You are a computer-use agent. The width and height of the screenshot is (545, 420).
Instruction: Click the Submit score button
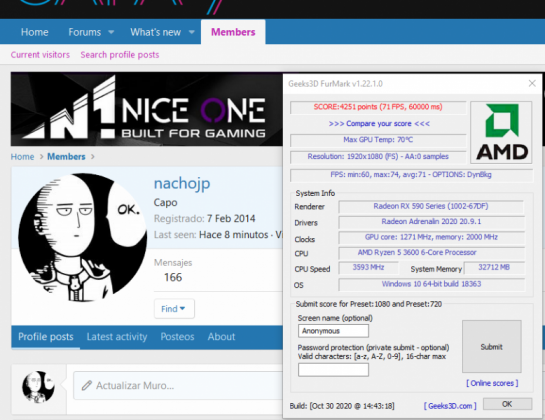point(491,347)
